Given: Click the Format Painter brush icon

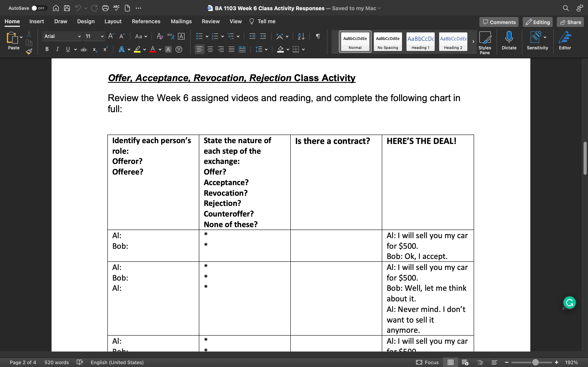Looking at the screenshot, I should 29,51.
